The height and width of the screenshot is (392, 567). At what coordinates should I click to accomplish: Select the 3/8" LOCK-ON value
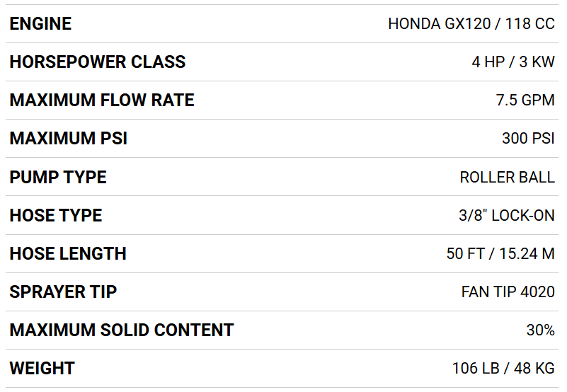[506, 215]
